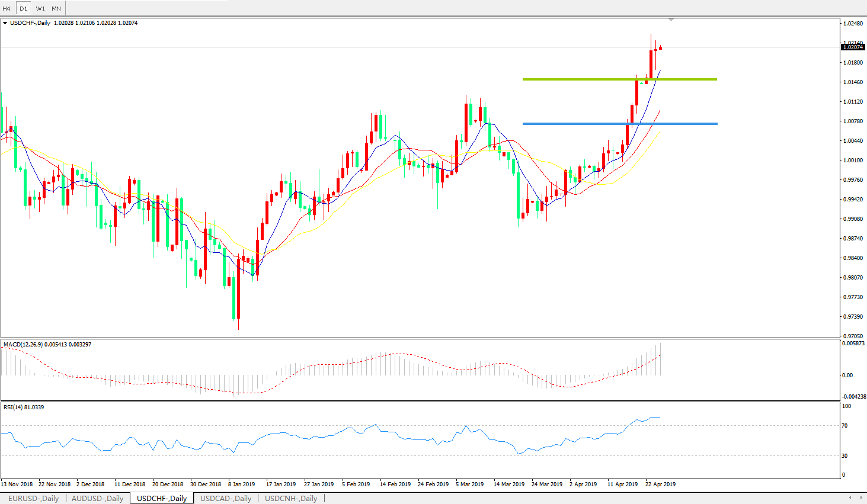Image resolution: width=867 pixels, height=504 pixels.
Task: Select the USDCHF-,Daily chart tab
Action: pyautogui.click(x=162, y=498)
